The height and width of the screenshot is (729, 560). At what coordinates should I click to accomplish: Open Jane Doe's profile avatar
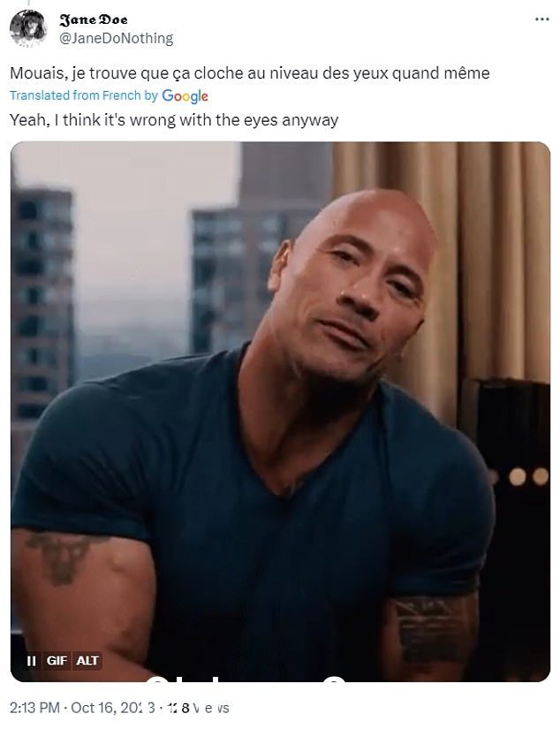[x=28, y=29]
